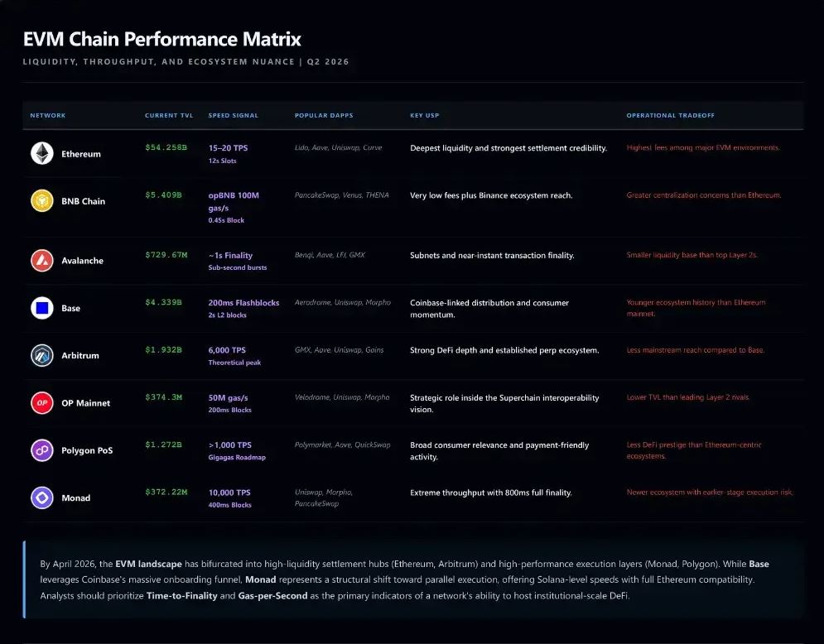This screenshot has width=824, height=644.
Task: Click the 400ms Blocks sublabel
Action: (x=229, y=505)
